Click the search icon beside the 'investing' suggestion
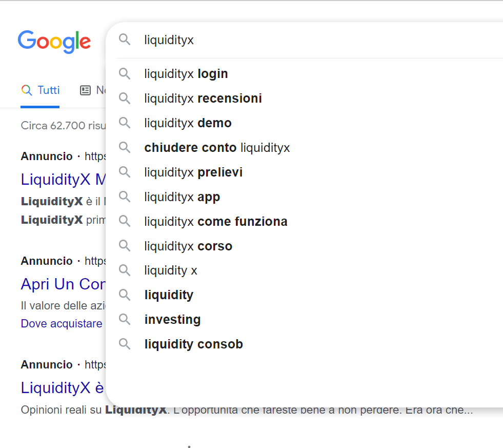Viewport: 503px width, 448px height. point(125,319)
